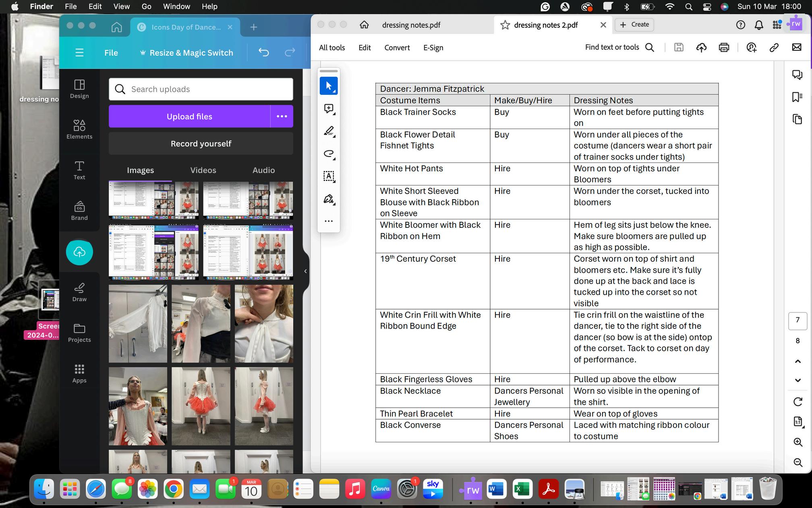Screen dimensions: 812x508
Task: Open the Convert menu in Acrobat
Action: 397,48
